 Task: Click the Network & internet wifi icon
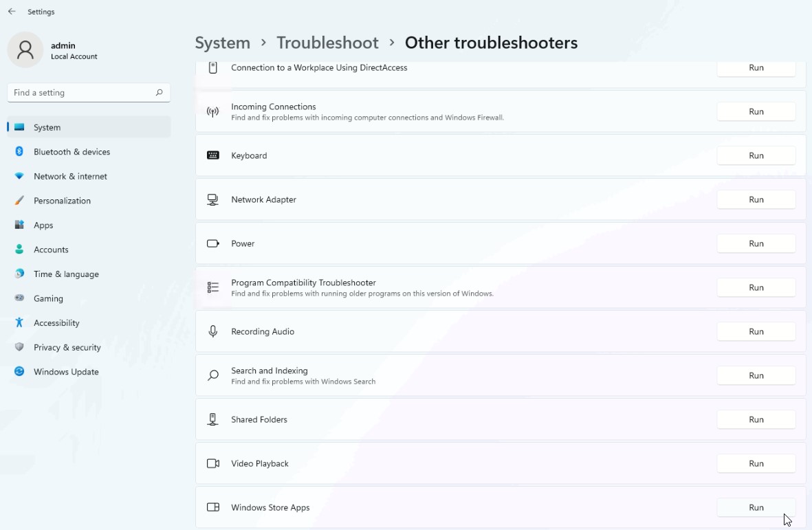(x=19, y=177)
